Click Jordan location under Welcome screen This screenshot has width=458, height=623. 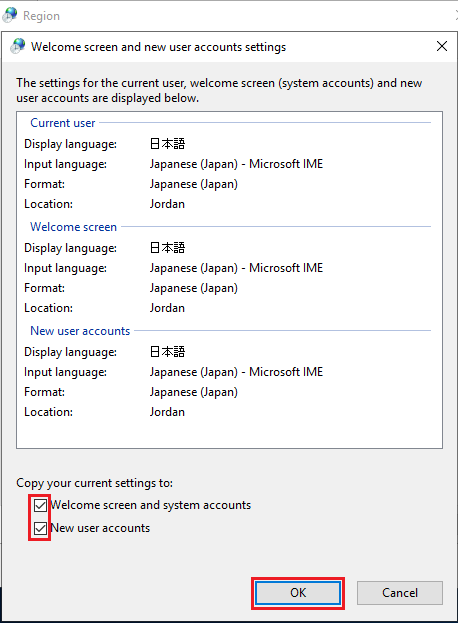[167, 308]
